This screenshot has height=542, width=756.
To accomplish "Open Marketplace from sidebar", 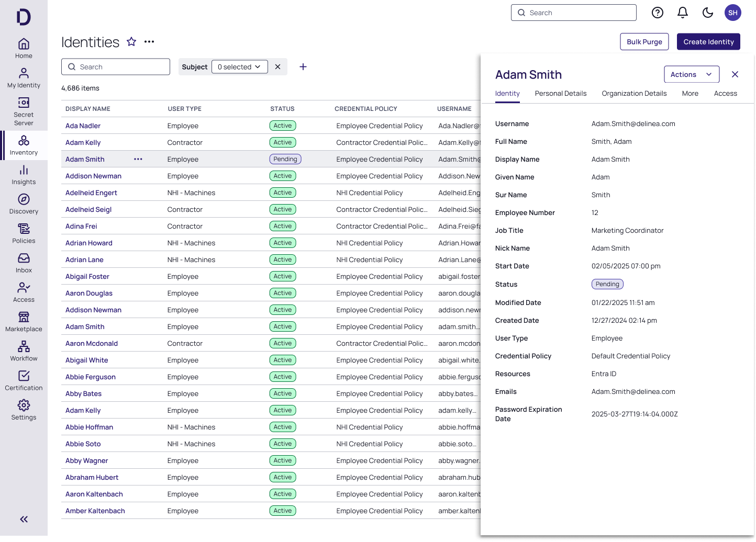I will [x=24, y=322].
